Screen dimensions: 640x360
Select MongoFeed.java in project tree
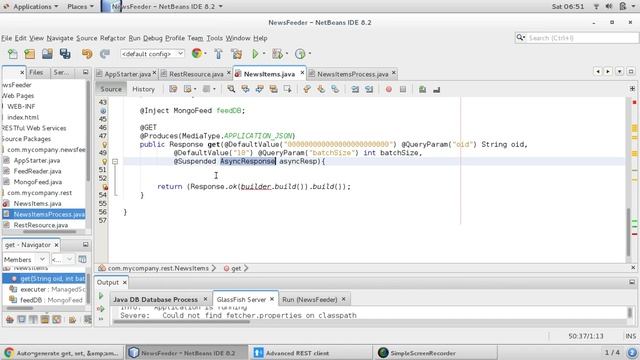click(38, 182)
